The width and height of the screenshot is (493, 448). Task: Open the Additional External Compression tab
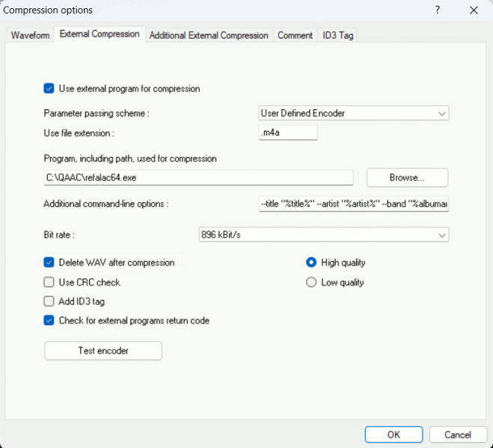point(209,35)
